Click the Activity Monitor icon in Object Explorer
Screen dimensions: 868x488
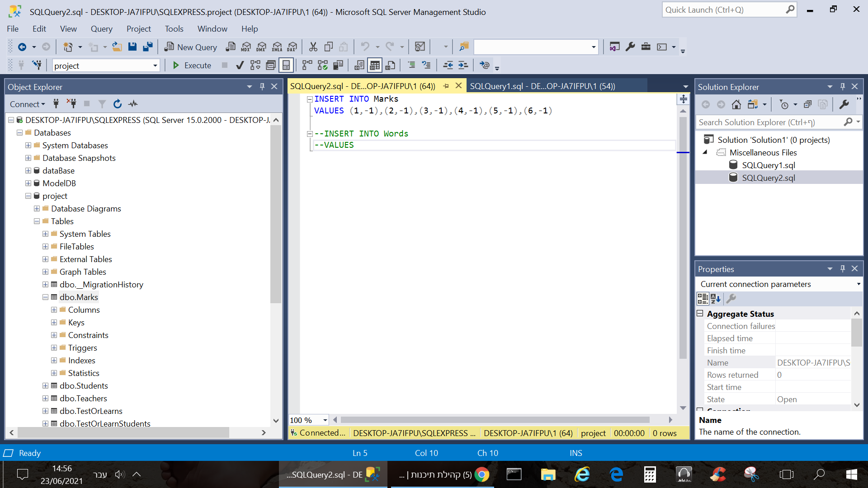click(133, 104)
